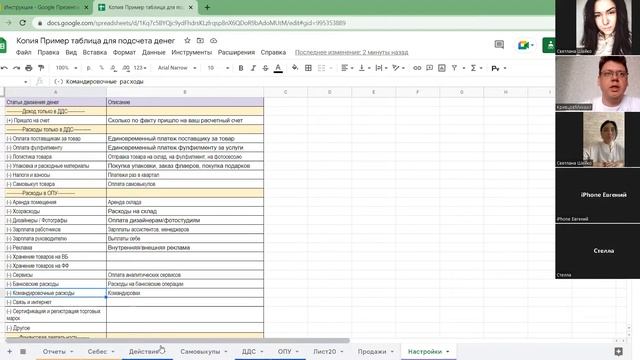Open the Справка menu
This screenshot has width=640, height=360.
273,53
